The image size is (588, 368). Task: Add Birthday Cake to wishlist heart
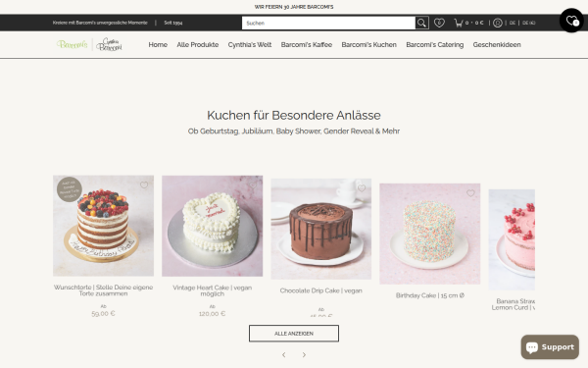pyautogui.click(x=470, y=193)
